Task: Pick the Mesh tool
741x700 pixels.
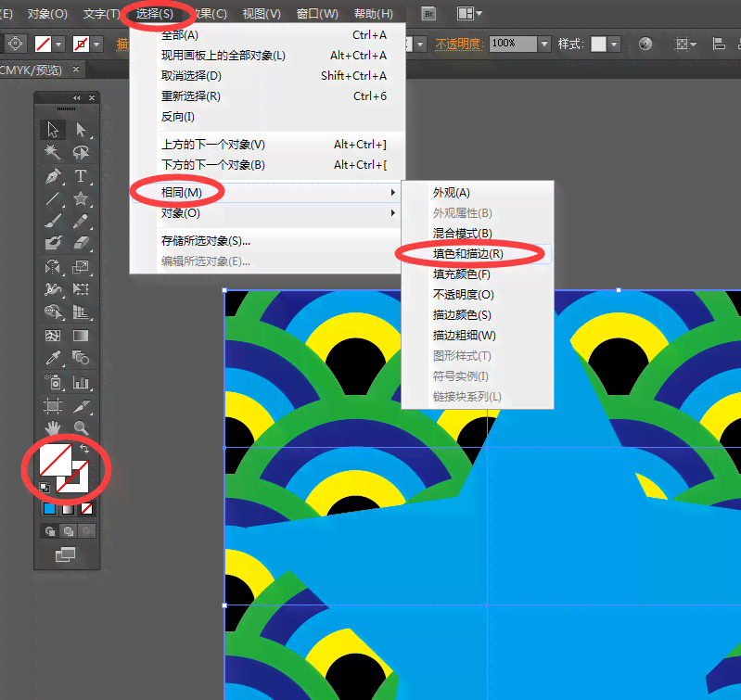Action: pos(53,336)
